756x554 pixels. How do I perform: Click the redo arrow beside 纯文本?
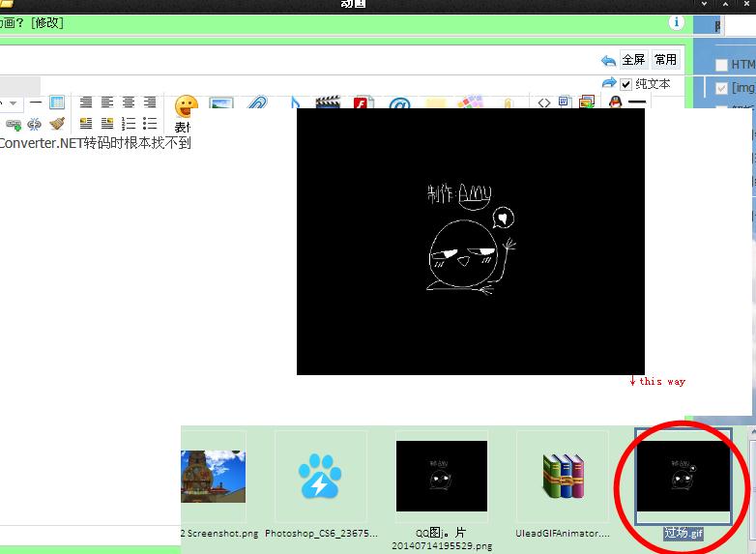pos(609,83)
